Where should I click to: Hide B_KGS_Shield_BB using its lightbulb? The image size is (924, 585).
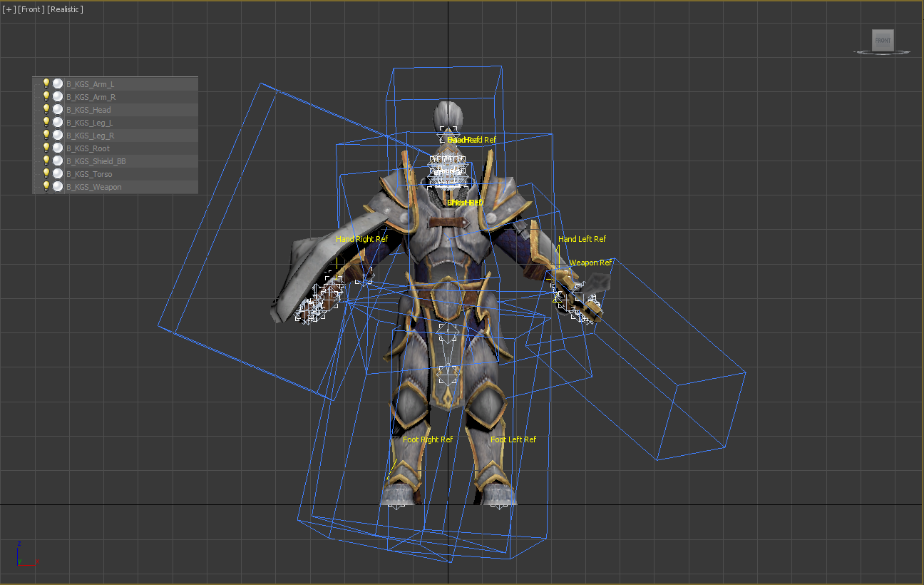click(46, 161)
